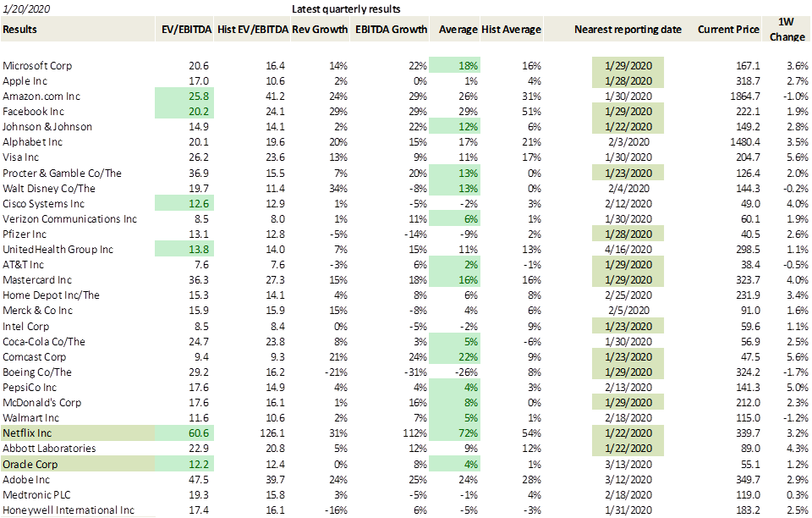Select the Nearest reporting date header
812x518 pixels.
point(628,30)
